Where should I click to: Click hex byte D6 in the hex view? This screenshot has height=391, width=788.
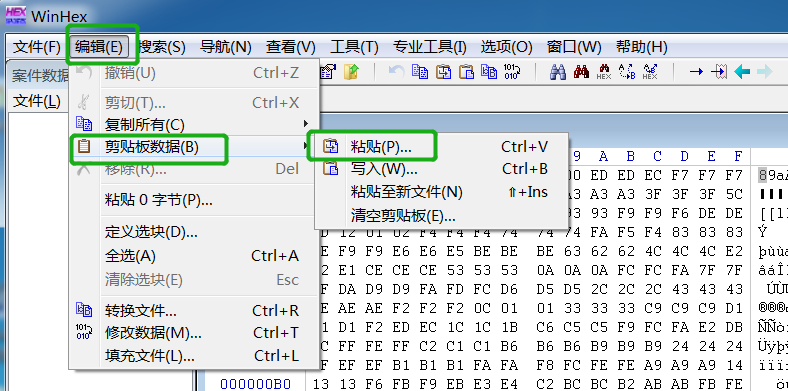click(509, 289)
